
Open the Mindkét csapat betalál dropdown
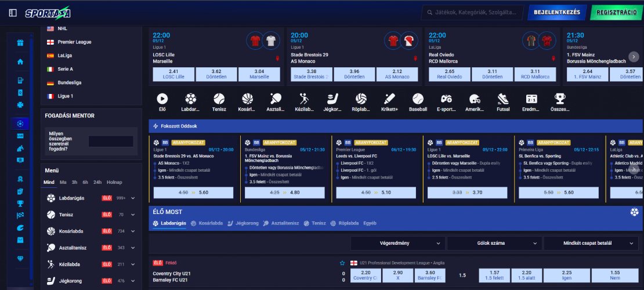point(591,243)
